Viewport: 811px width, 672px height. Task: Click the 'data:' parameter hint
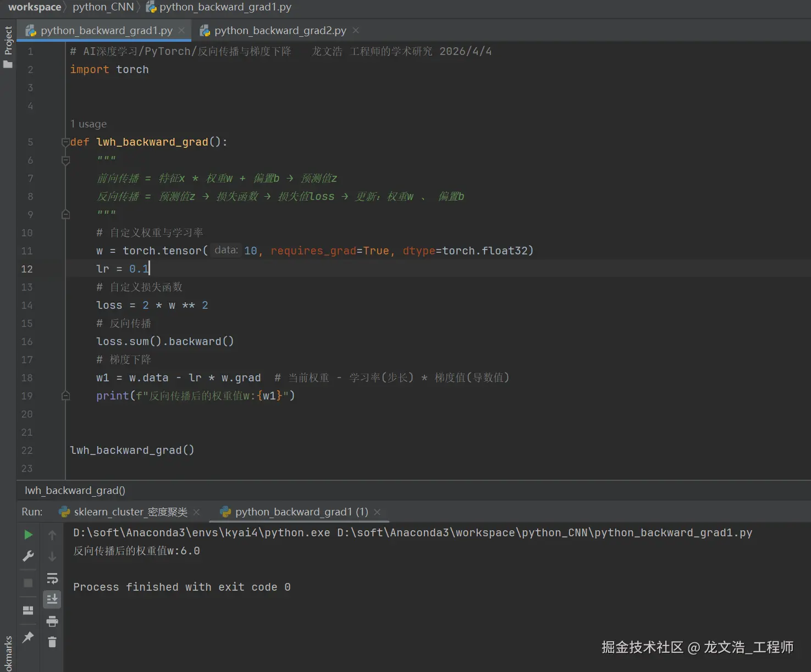click(226, 251)
